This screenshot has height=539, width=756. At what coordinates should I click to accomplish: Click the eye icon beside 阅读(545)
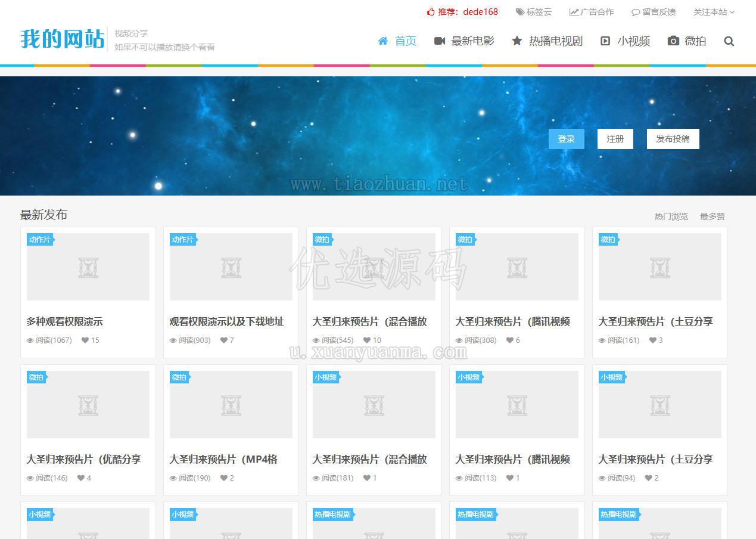(316, 340)
